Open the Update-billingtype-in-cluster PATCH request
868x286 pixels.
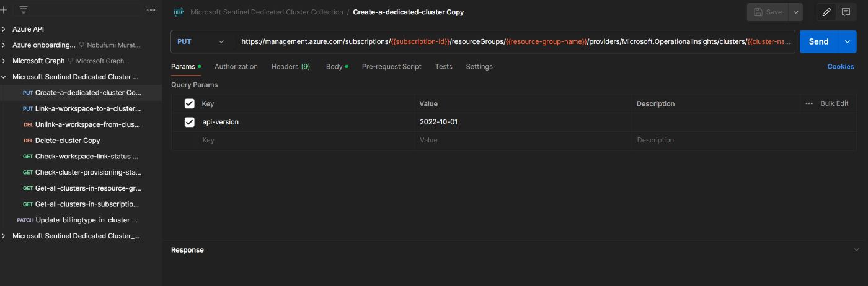pyautogui.click(x=81, y=220)
